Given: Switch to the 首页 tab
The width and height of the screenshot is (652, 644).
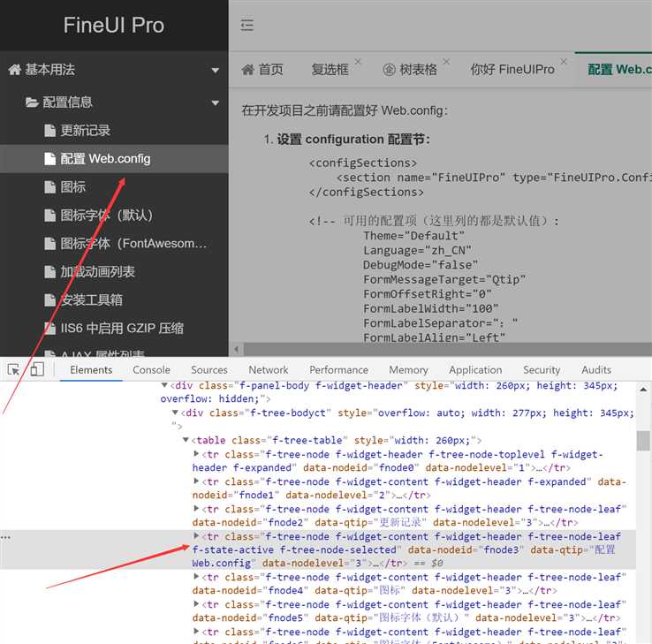Looking at the screenshot, I should (x=262, y=70).
